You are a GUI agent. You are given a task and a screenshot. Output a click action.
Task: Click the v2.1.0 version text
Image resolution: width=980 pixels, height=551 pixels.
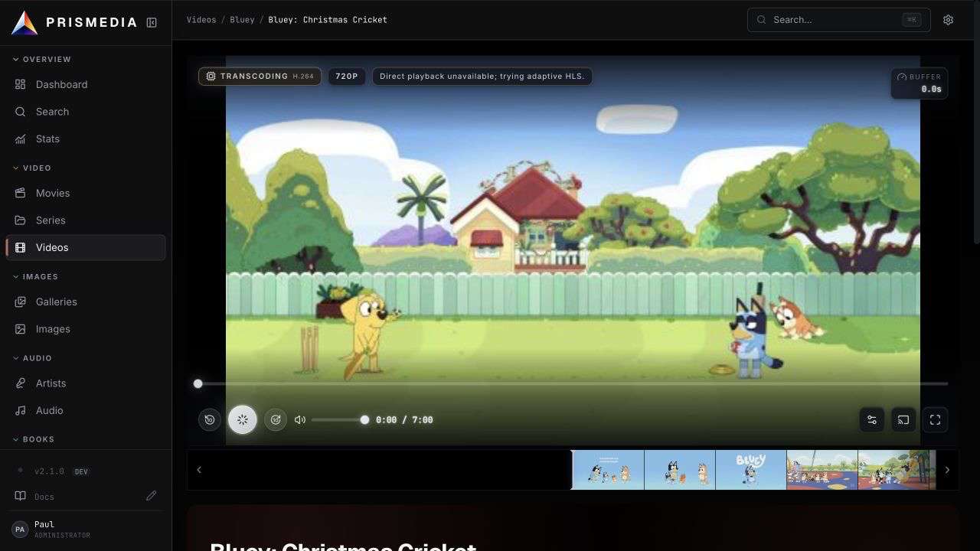(x=49, y=471)
